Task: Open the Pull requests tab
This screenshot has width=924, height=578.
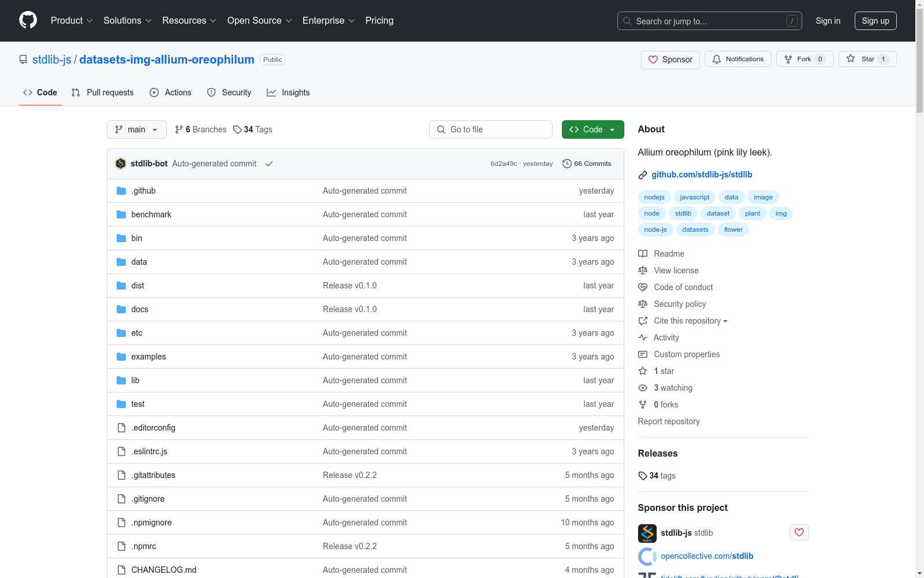Action: click(x=102, y=92)
